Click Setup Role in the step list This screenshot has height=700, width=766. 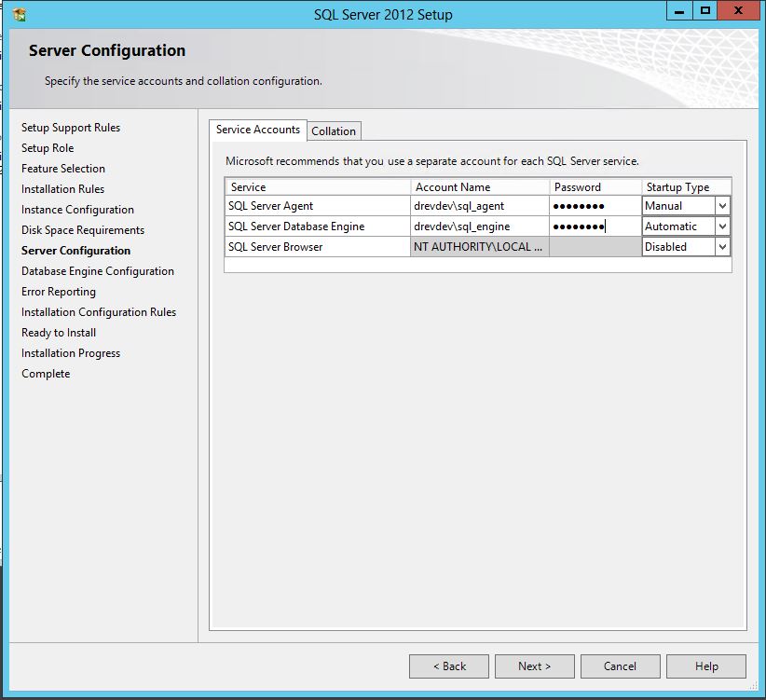coord(48,148)
